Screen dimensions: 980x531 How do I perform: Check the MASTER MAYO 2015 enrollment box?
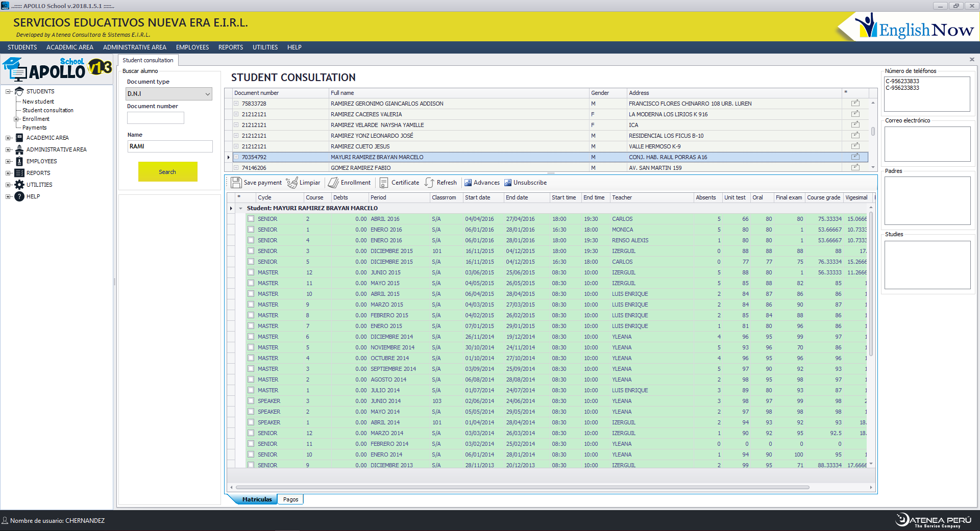point(251,283)
